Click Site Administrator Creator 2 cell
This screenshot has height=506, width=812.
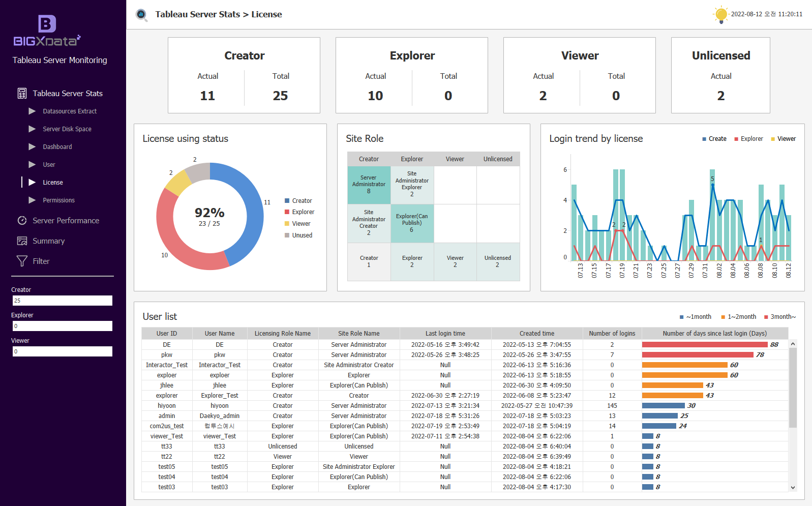369,223
